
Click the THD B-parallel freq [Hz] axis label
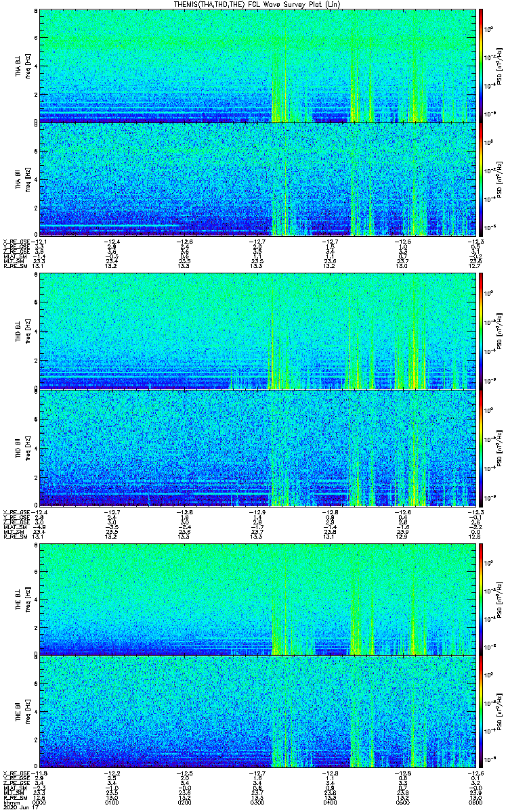pos(27,447)
